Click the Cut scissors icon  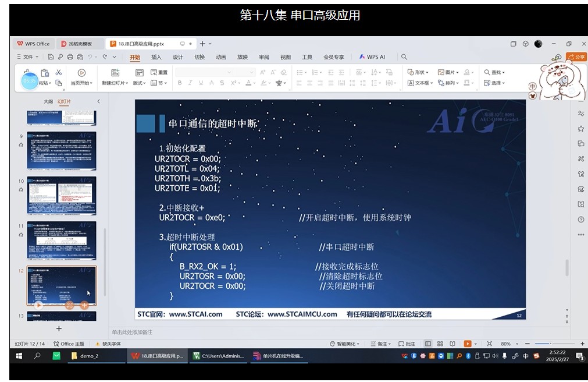pos(59,72)
